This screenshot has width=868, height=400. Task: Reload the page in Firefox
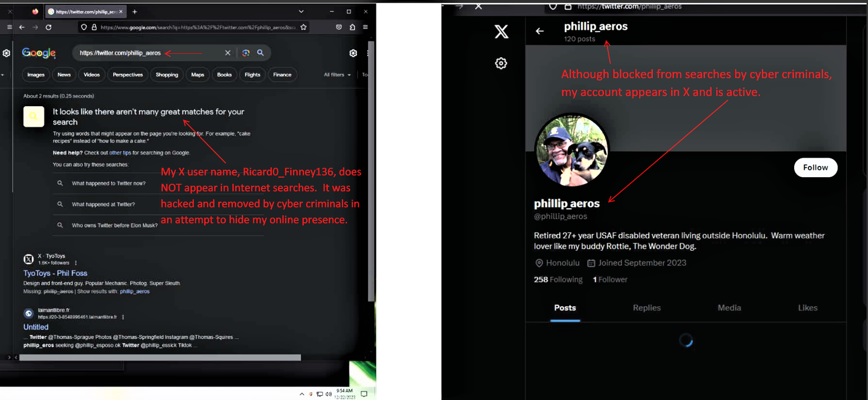click(48, 27)
